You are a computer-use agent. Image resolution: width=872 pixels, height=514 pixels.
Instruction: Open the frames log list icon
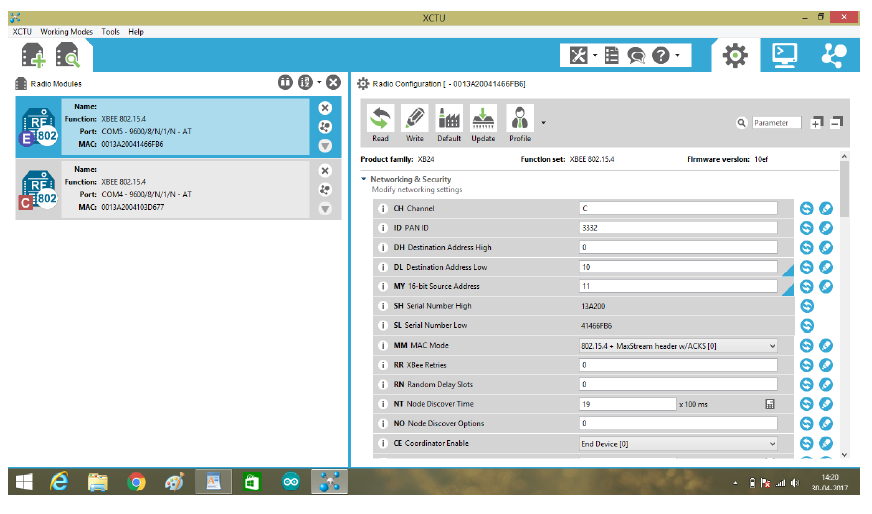pos(612,56)
